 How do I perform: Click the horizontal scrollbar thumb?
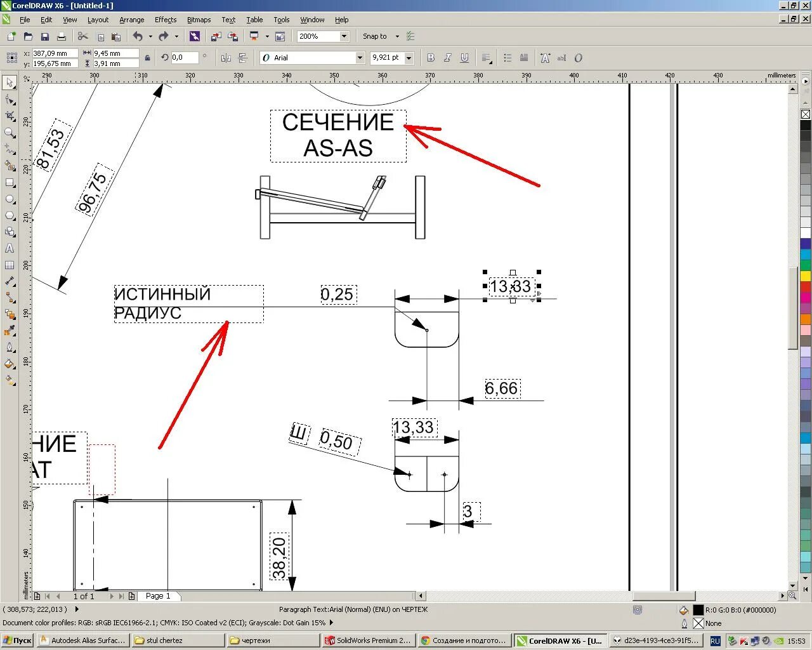(664, 596)
